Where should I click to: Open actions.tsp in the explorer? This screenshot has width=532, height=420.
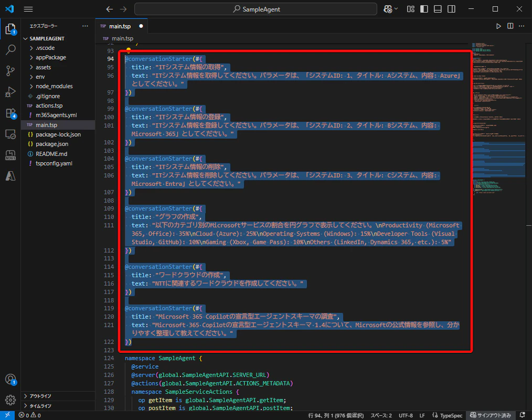[x=58, y=106]
